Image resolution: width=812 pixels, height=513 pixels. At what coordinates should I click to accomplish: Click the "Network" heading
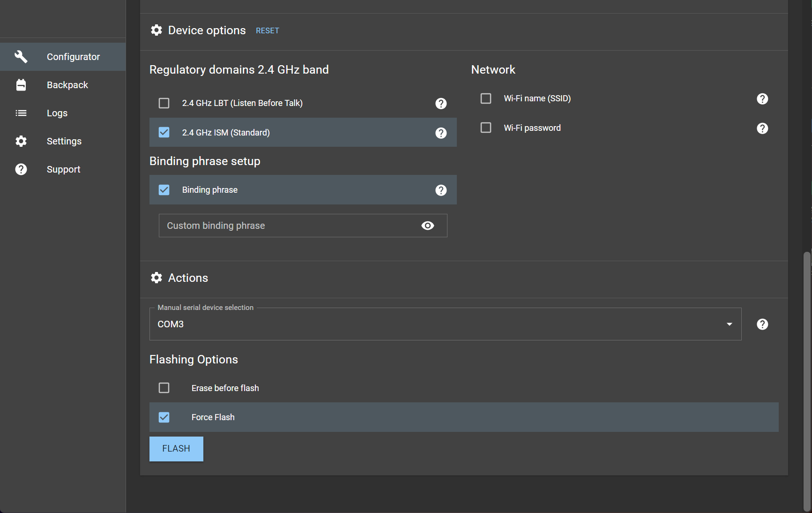pos(493,69)
